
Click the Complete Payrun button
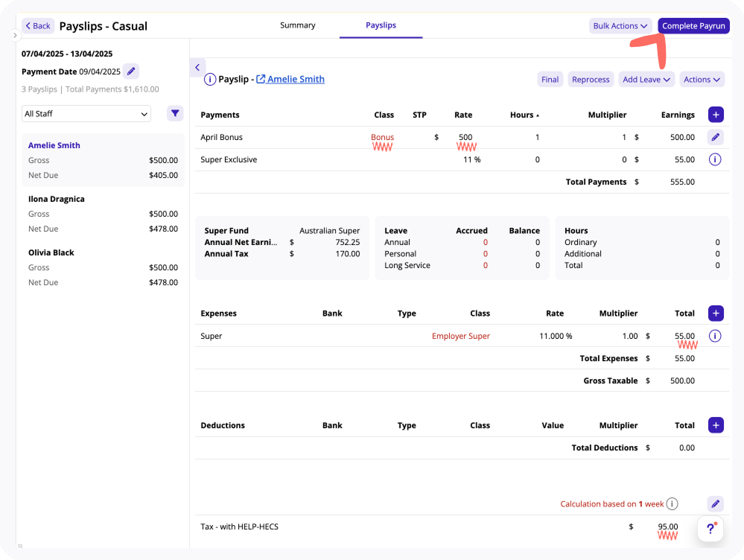693,26
